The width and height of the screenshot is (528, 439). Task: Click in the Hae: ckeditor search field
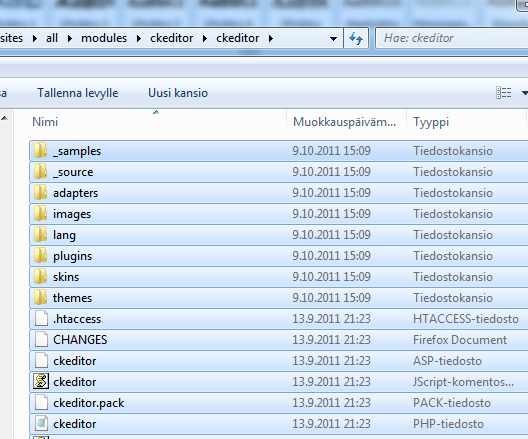(x=451, y=38)
